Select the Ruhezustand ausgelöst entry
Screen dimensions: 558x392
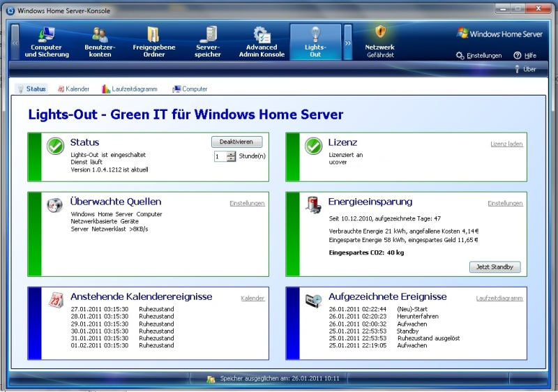click(x=394, y=338)
